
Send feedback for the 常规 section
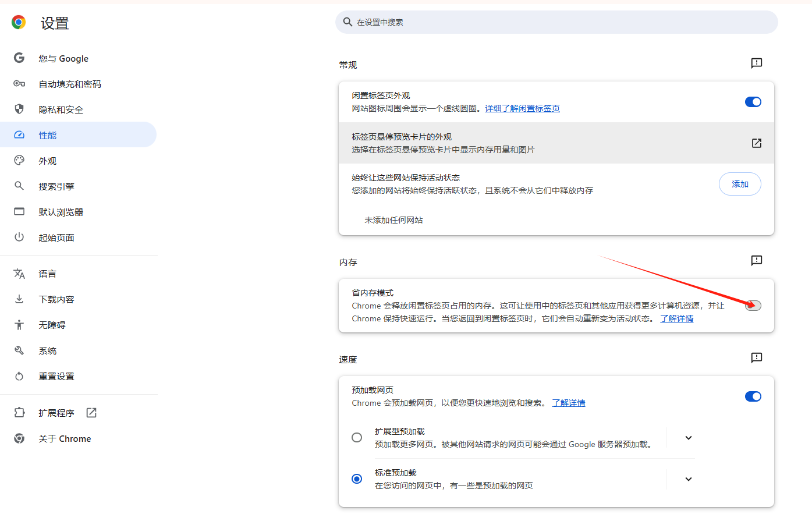point(757,63)
